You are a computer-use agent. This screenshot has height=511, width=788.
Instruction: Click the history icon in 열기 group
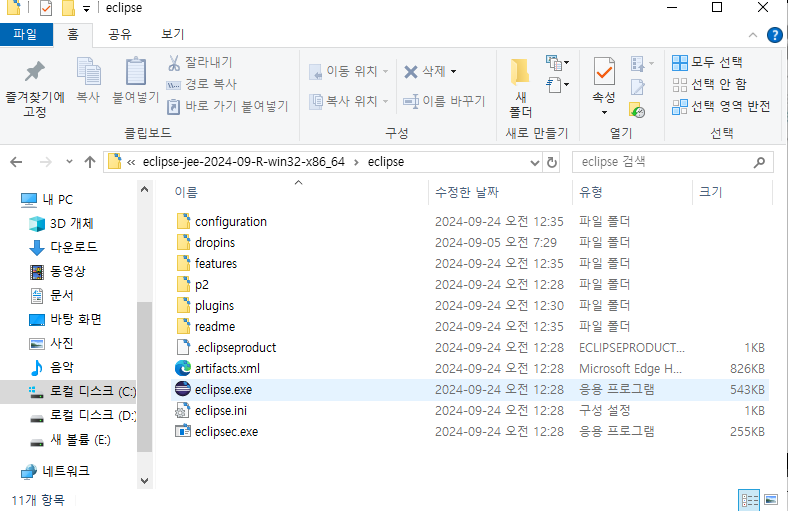tap(637, 110)
